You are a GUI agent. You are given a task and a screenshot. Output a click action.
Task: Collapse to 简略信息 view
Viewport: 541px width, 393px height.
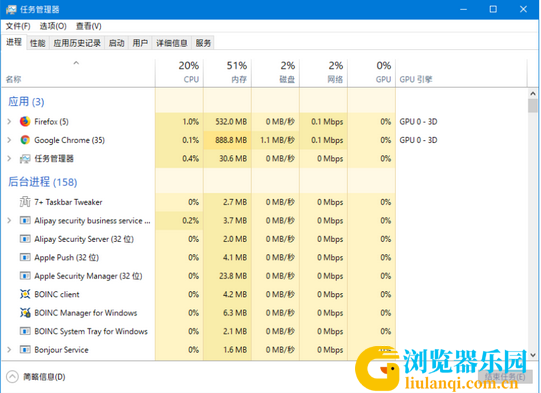36,377
